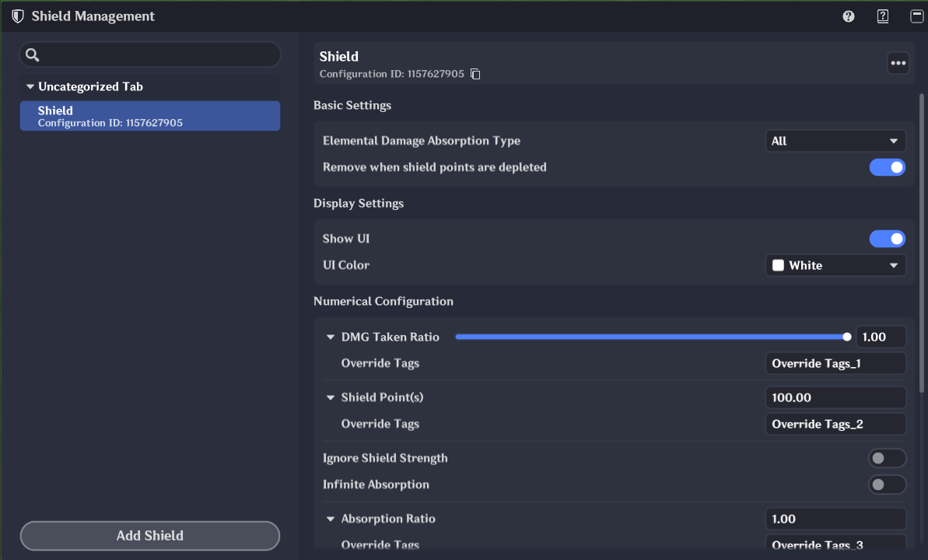This screenshot has height=560, width=928.
Task: Turn on Infinite Absorption
Action: coord(888,485)
